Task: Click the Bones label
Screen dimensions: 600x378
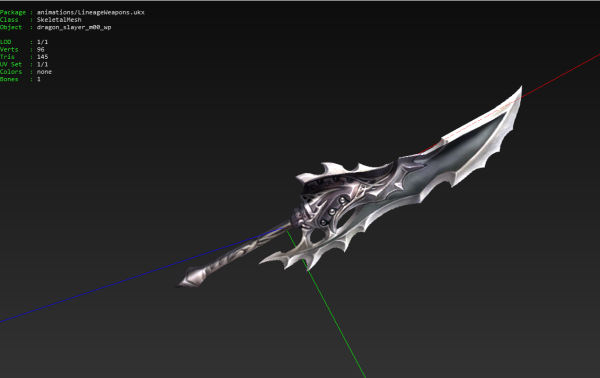Action: point(9,79)
